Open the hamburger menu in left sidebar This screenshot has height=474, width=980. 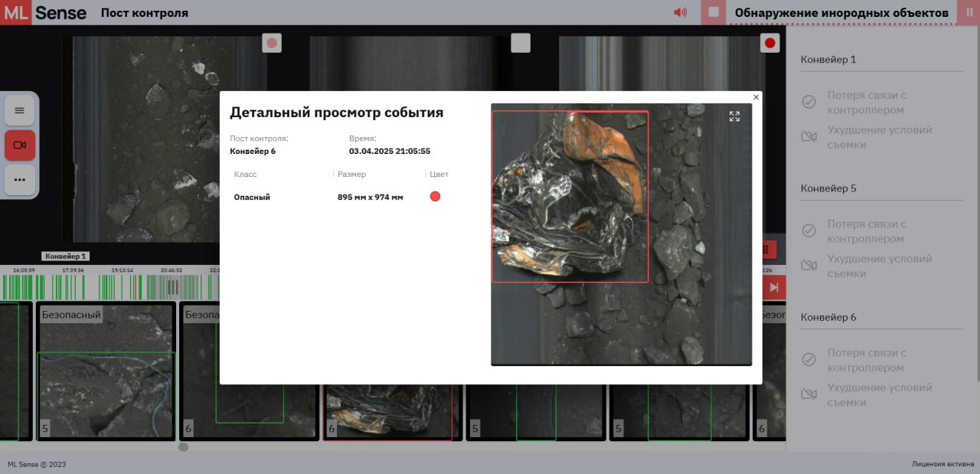tap(20, 110)
